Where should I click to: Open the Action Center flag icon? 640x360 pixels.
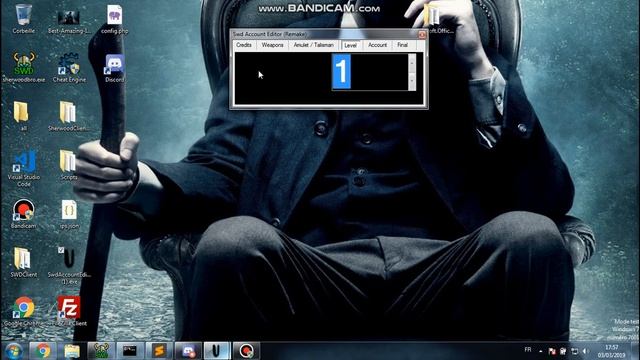tap(552, 351)
